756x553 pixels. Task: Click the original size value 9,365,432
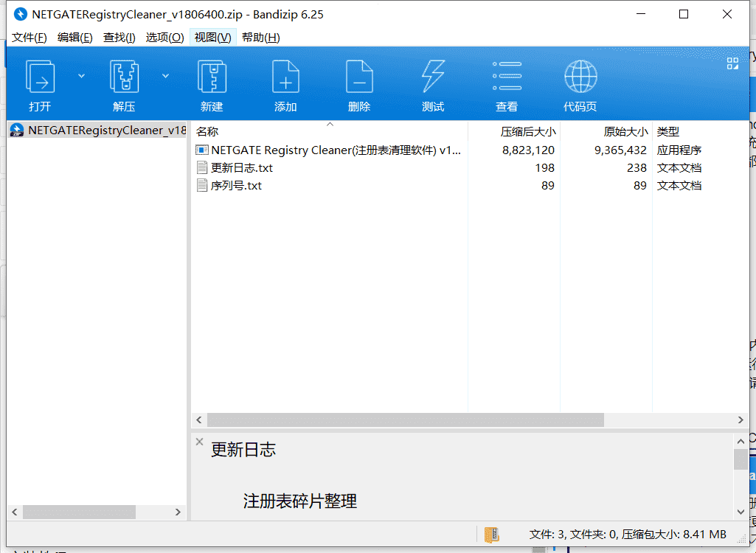point(620,150)
